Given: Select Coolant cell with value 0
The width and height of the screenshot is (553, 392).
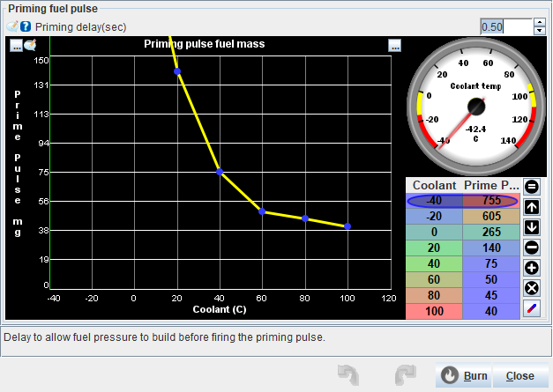Looking at the screenshot, I should (x=434, y=232).
